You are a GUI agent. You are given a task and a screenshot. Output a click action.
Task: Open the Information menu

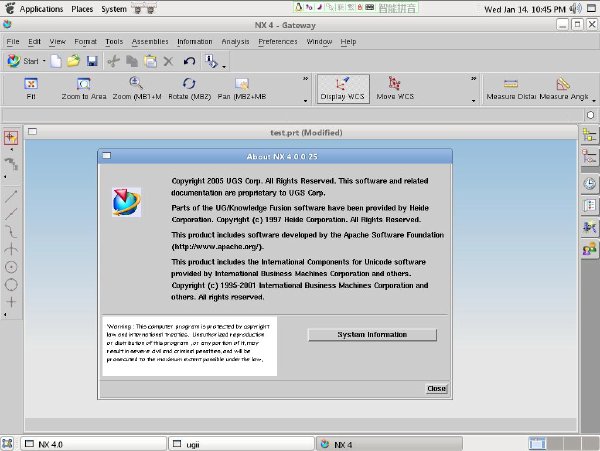click(x=194, y=41)
